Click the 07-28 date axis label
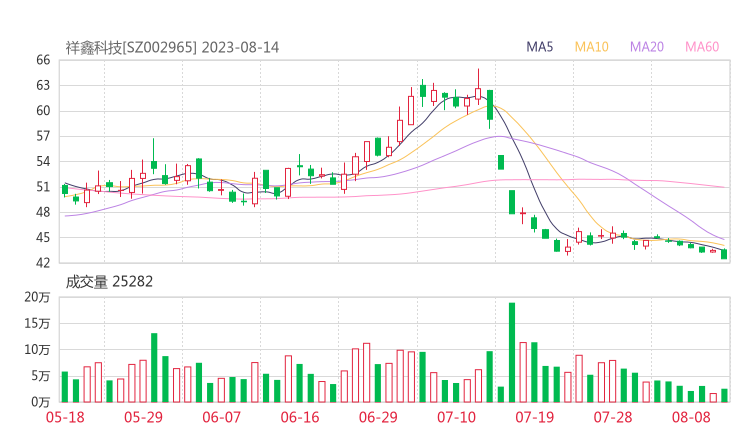Image resolution: width=740 pixels, height=440 pixels. click(613, 417)
